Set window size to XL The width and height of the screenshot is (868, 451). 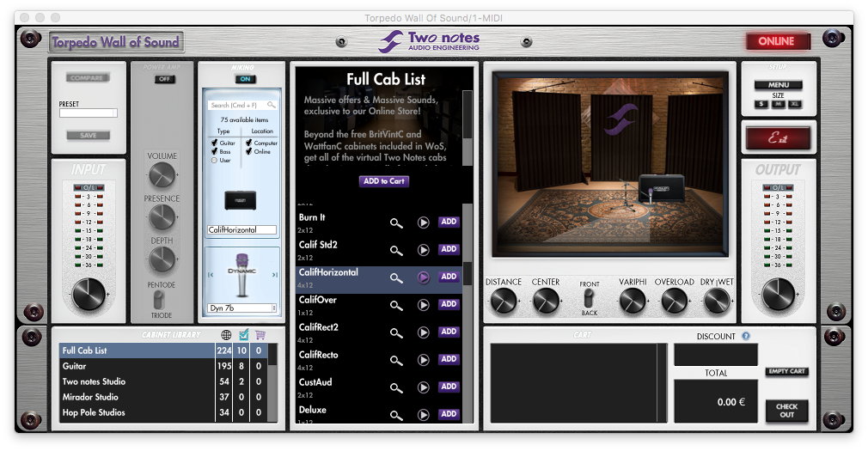[795, 104]
